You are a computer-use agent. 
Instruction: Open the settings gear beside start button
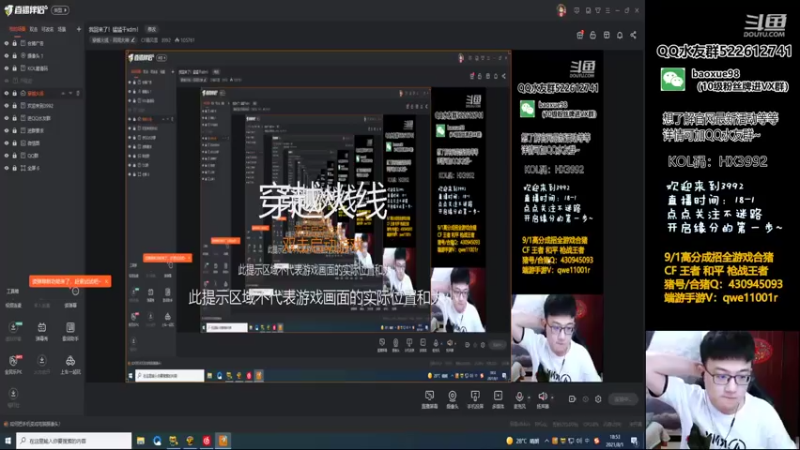click(598, 399)
